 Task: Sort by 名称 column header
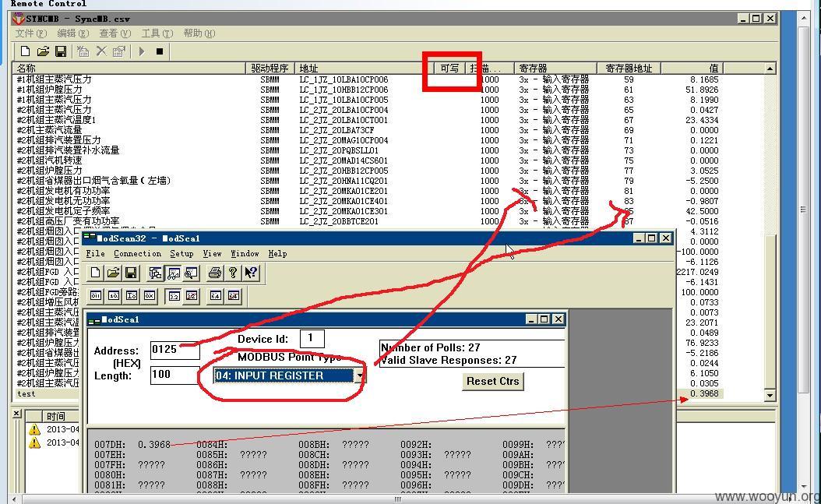[x=129, y=68]
